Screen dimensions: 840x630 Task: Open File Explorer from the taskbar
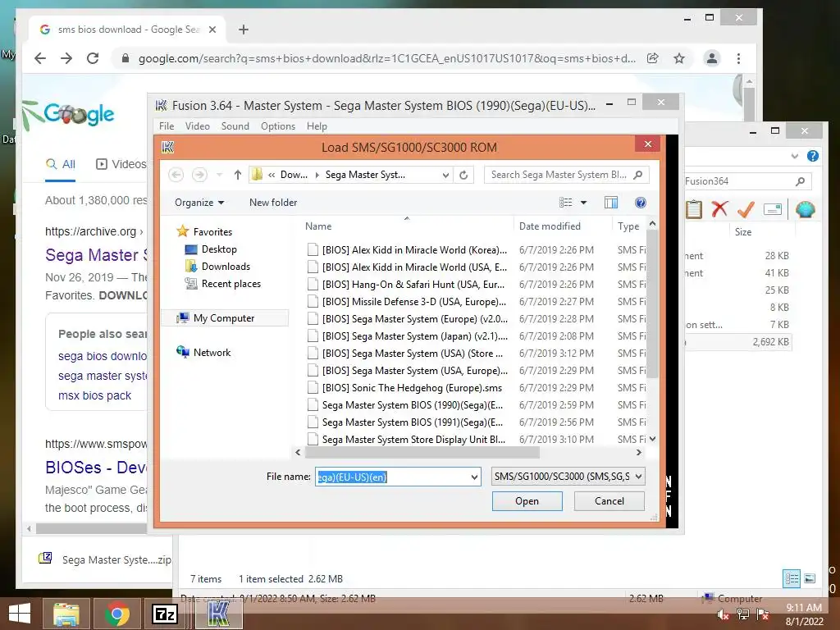click(66, 614)
